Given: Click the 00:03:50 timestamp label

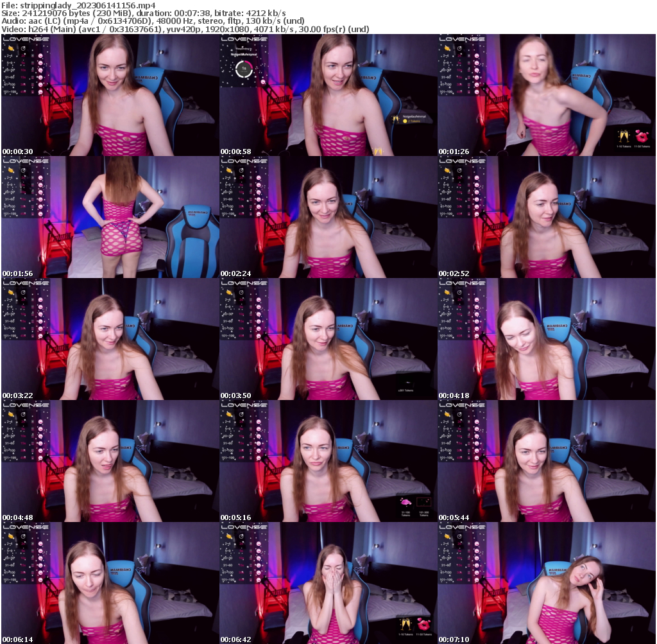Looking at the screenshot, I should point(235,395).
